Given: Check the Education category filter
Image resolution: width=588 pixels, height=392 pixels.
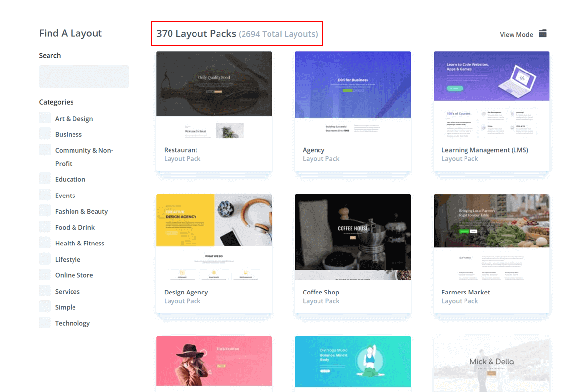Looking at the screenshot, I should pyautogui.click(x=45, y=178).
